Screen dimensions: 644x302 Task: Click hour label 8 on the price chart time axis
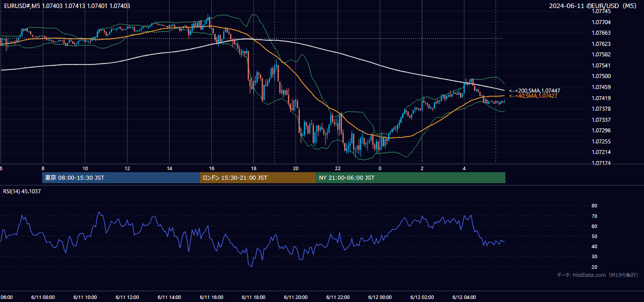click(x=43, y=168)
